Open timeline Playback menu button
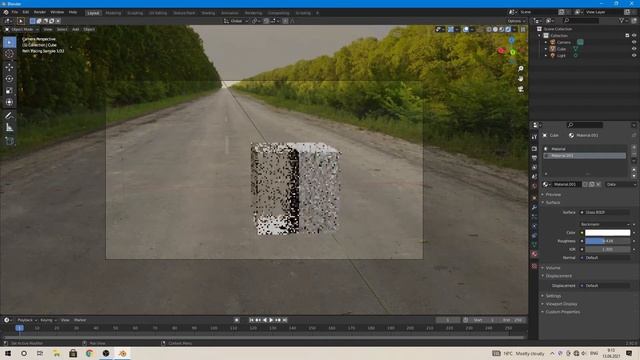640x360 pixels. 27,320
